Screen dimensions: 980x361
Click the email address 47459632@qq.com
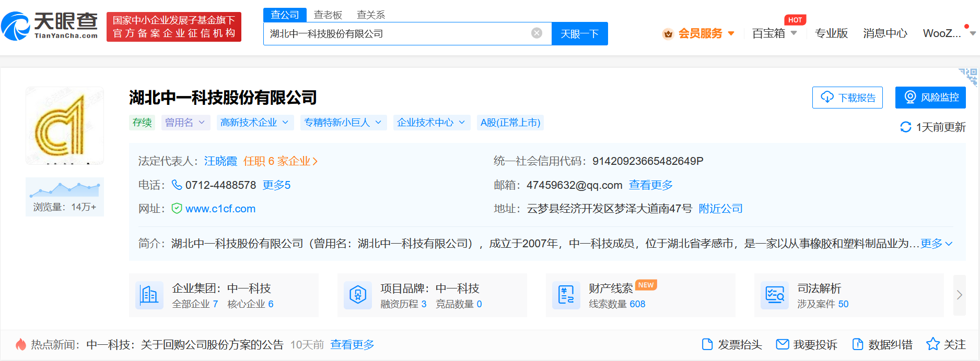point(575,185)
